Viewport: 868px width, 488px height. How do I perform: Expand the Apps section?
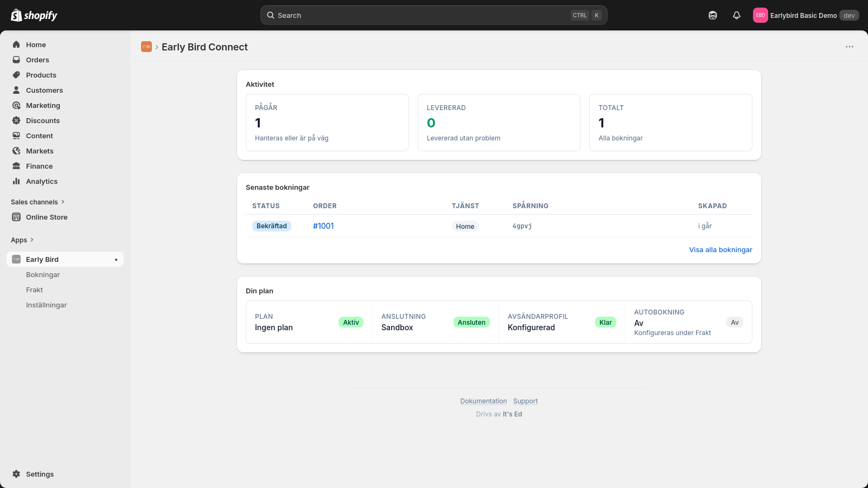click(x=22, y=240)
